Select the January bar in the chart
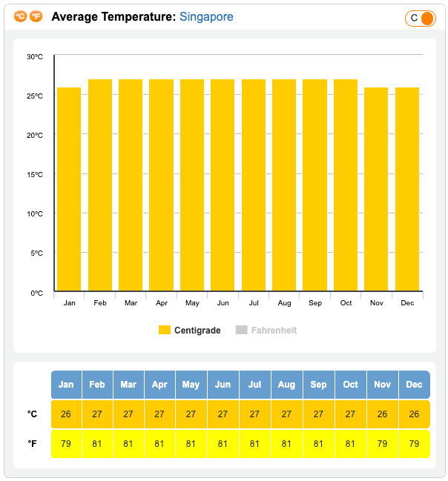 pos(69,189)
